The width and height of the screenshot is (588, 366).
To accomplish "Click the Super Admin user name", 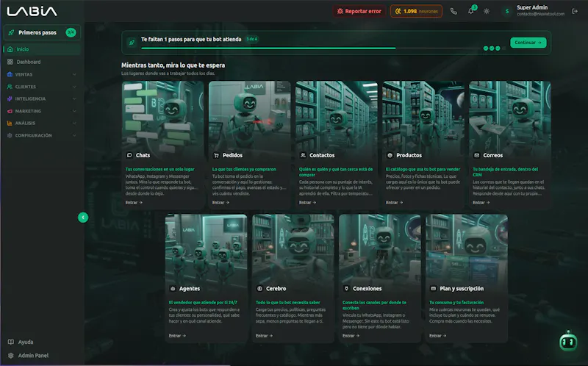I will (531, 7).
